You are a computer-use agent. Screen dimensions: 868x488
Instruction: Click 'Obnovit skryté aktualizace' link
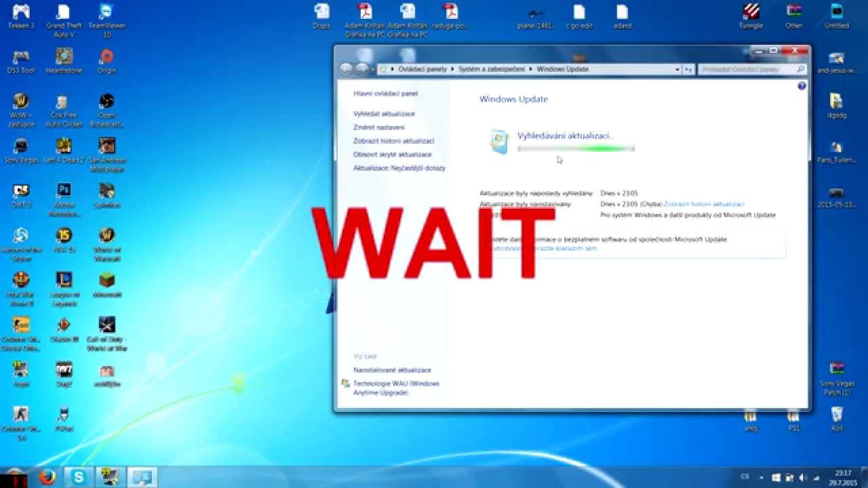pyautogui.click(x=393, y=155)
